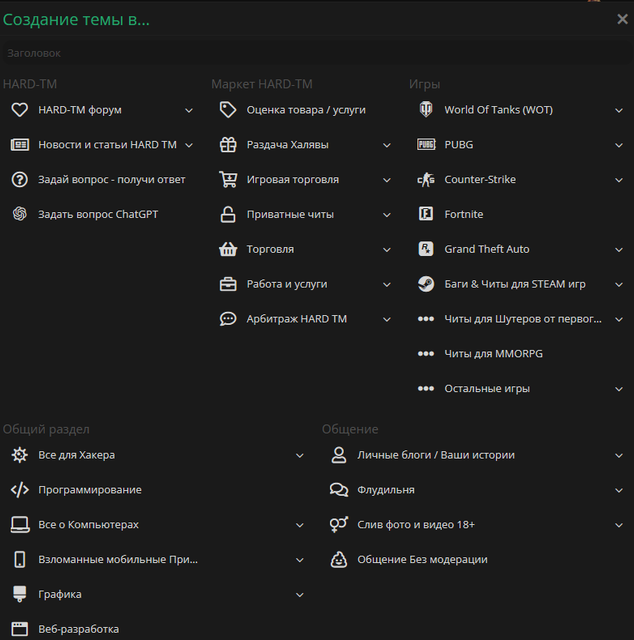Expand the World Of Tanks (WOT) chevron
634x640 pixels.
(619, 111)
